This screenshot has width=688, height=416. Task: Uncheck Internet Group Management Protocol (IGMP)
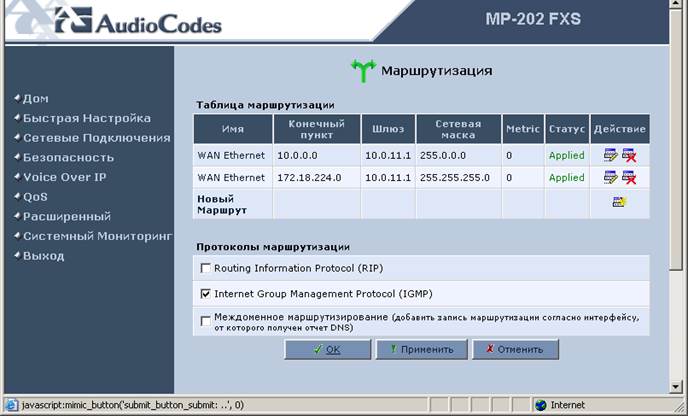(205, 294)
